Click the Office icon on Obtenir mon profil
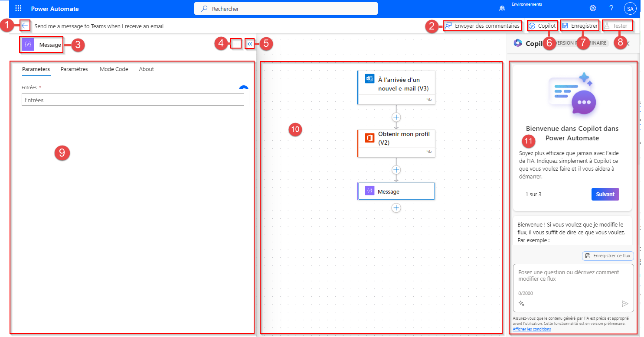644x337 pixels. 369,138
